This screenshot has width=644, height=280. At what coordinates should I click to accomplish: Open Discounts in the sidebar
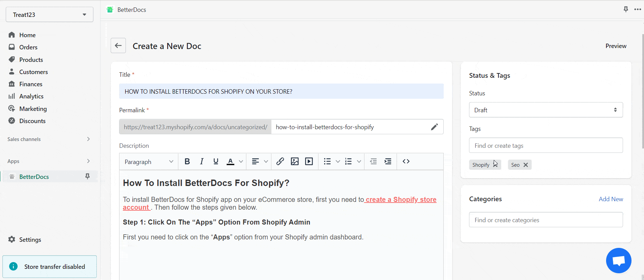(x=32, y=121)
